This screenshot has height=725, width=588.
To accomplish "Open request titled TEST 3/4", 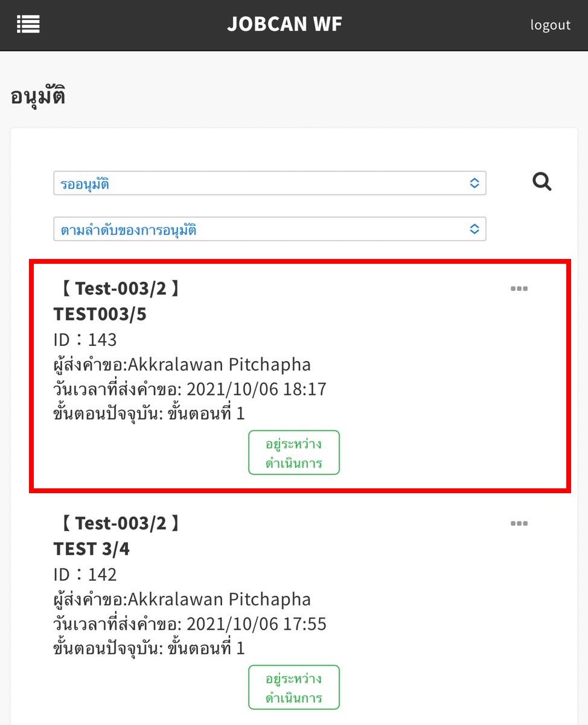I will 91,549.
